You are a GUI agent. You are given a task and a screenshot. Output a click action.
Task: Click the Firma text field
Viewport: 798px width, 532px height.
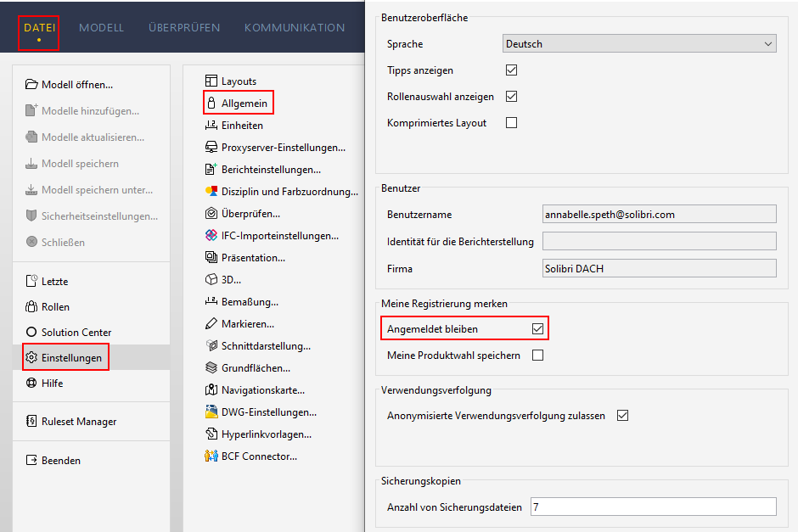(x=660, y=268)
